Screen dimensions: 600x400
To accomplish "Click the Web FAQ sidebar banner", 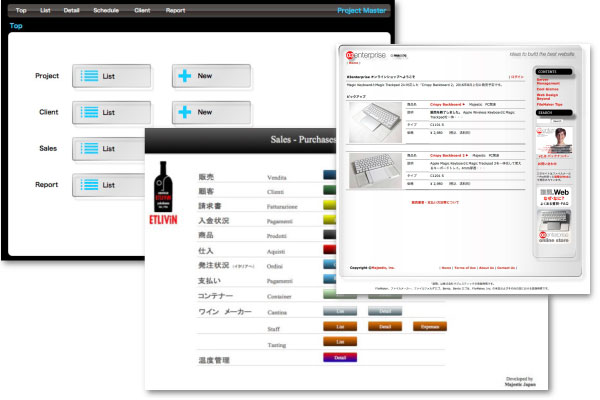I will [554, 197].
